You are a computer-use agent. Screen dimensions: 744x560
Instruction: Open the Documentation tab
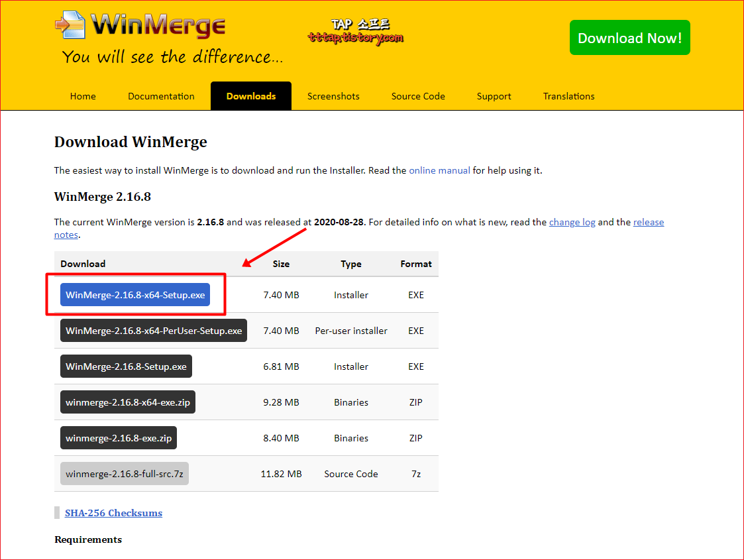[x=162, y=96]
